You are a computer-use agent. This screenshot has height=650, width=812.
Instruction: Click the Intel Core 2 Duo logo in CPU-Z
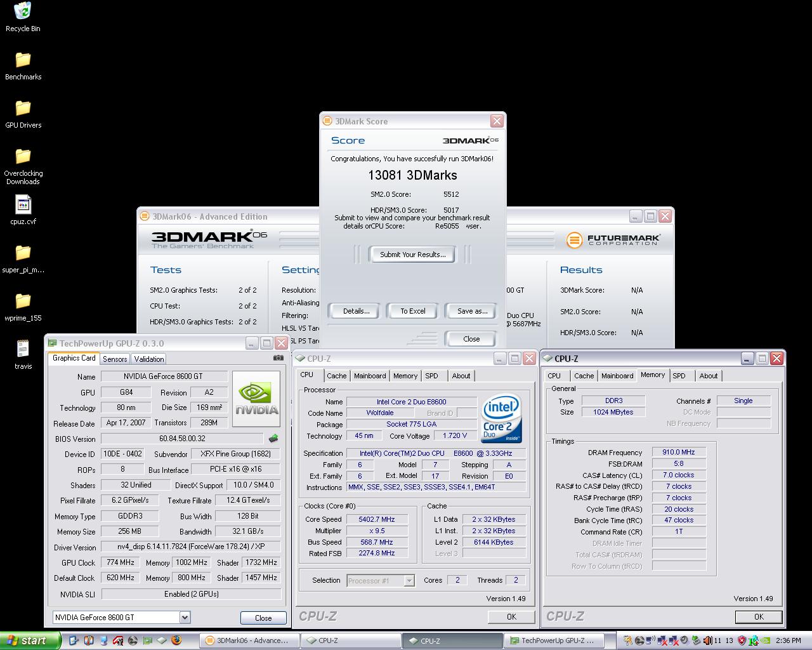tap(502, 419)
